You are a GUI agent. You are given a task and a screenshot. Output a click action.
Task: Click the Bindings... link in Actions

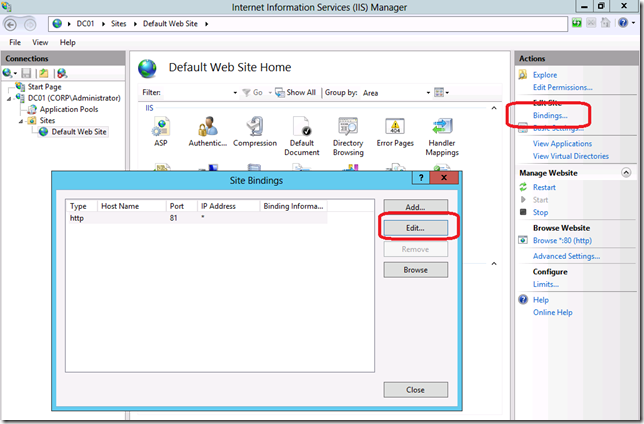(x=550, y=116)
